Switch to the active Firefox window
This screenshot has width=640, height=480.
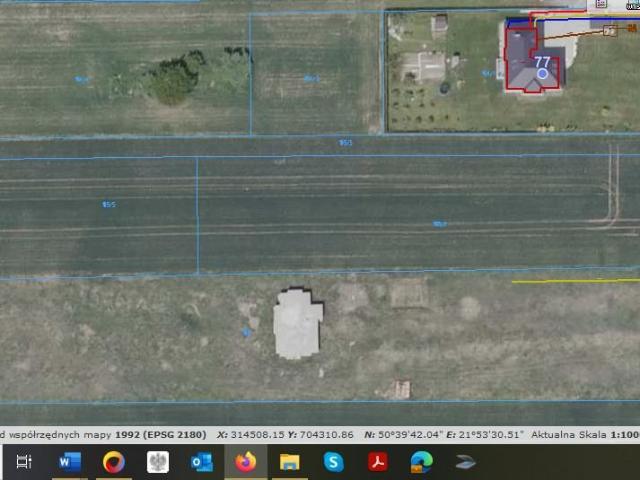tap(245, 462)
